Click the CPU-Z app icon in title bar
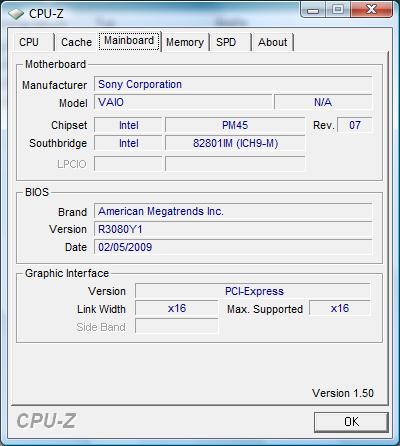The height and width of the screenshot is (446, 400). pos(16,14)
